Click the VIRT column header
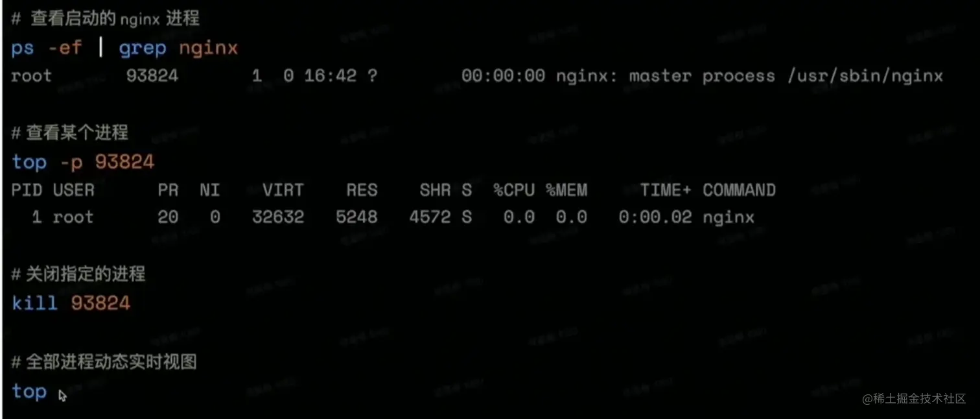The image size is (980, 419). [283, 190]
